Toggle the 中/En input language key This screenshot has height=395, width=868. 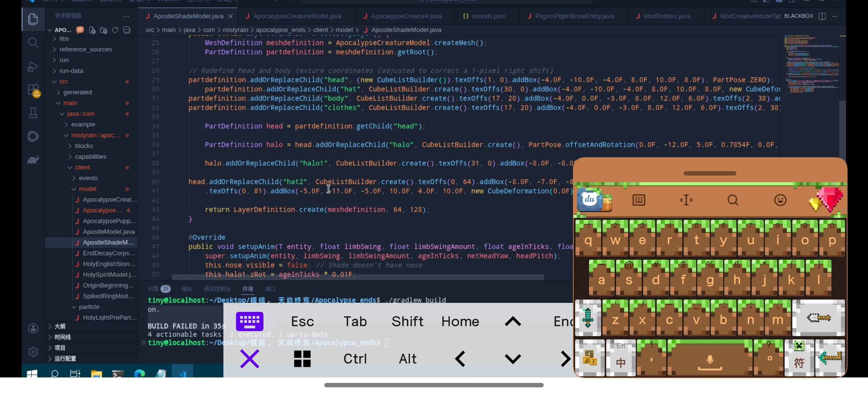(x=620, y=358)
